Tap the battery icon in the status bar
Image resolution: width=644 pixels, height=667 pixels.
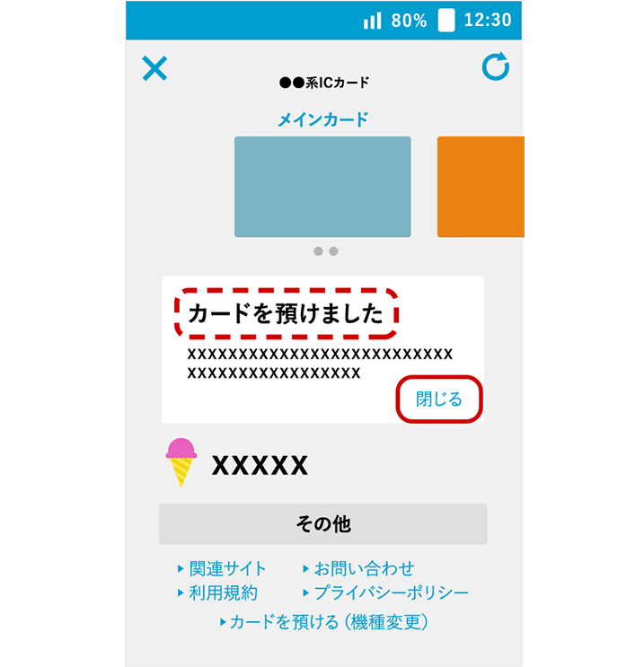(x=446, y=20)
